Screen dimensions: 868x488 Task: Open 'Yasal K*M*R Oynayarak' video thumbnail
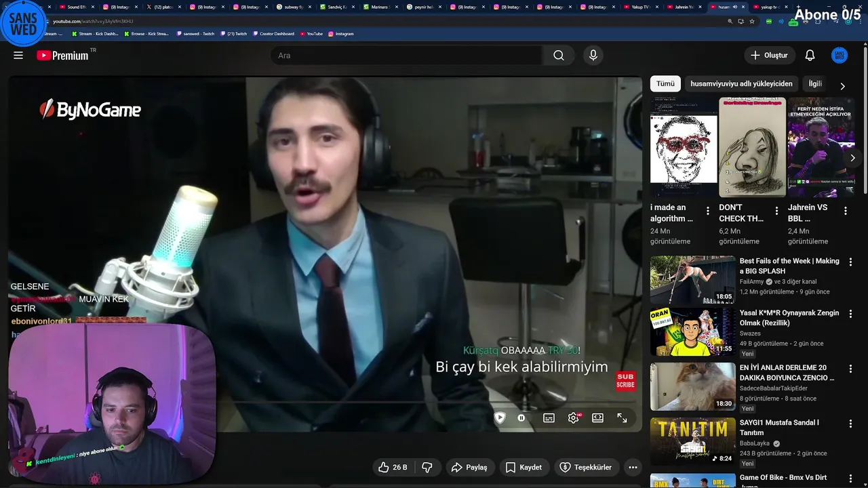tap(692, 332)
